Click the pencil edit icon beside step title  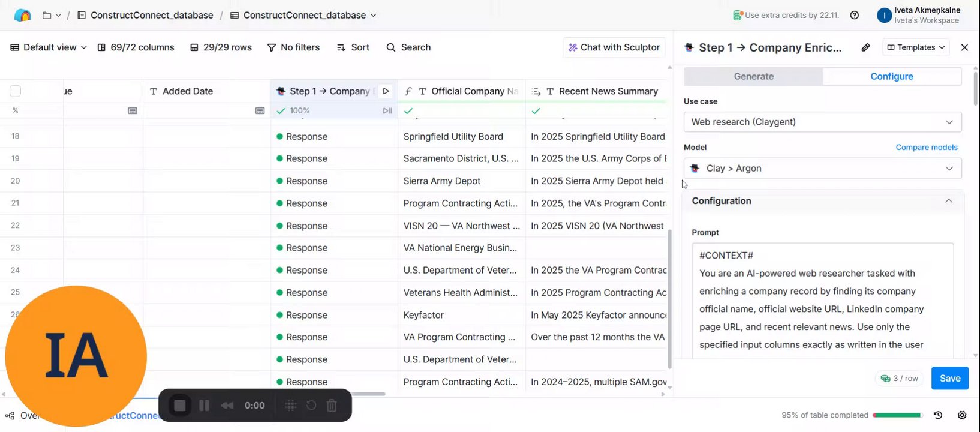865,47
